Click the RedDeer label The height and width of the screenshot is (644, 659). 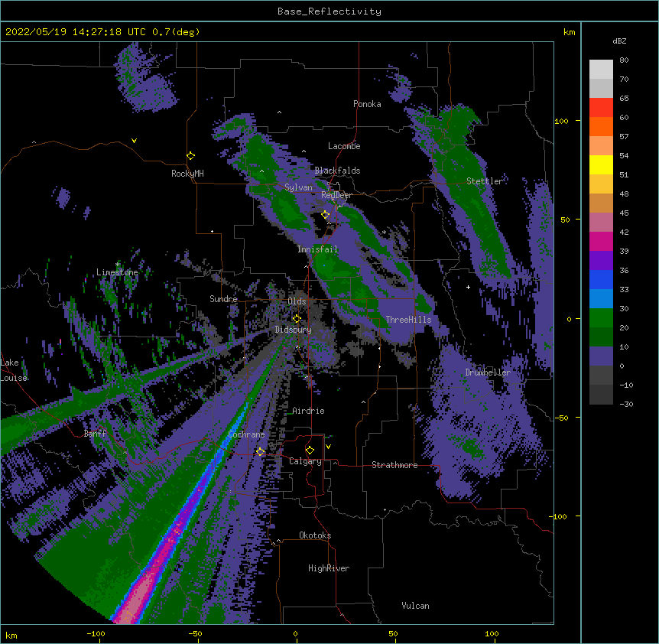click(x=336, y=195)
